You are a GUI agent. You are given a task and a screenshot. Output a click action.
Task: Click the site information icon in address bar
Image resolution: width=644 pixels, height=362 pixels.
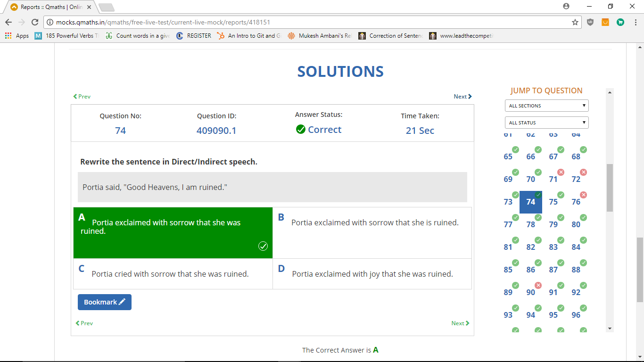coord(50,22)
